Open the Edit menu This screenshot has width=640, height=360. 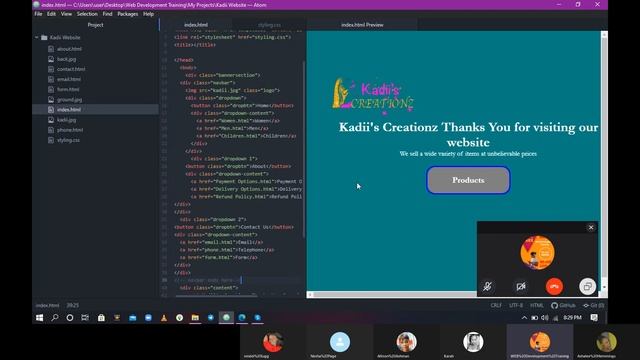[51, 14]
